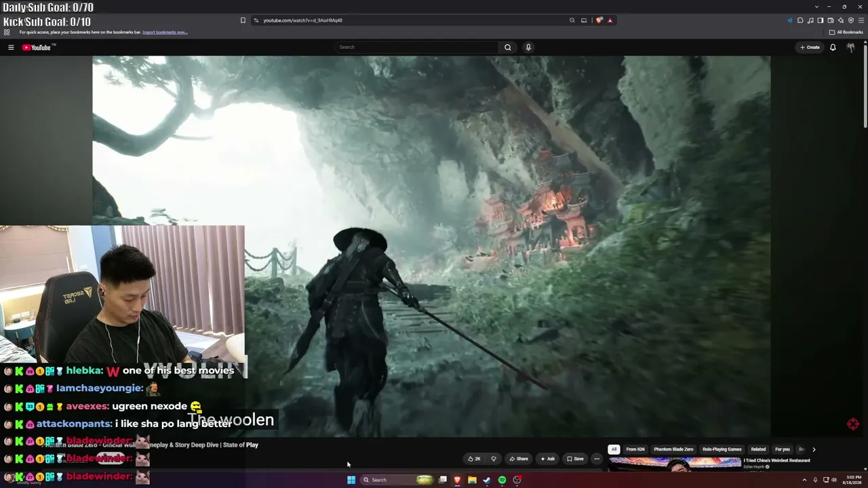Open the browser extensions puzzle icon
The image size is (868, 488).
[800, 20]
